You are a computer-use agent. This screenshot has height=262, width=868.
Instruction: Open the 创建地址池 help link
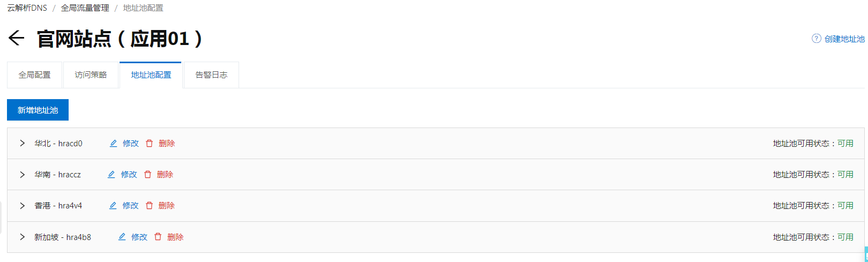844,39
